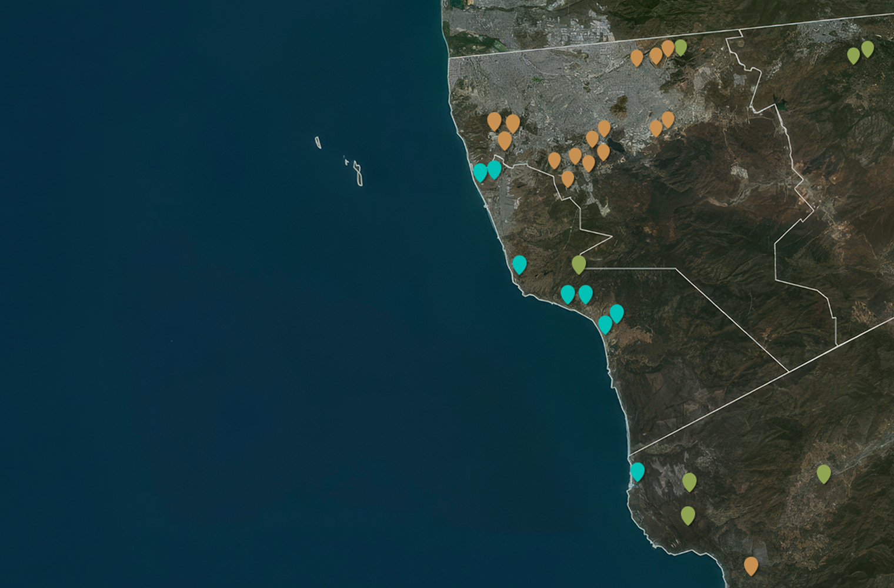The height and width of the screenshot is (588, 894).
Task: Open the upper of the two stacked southern green pins
Action: pos(689,482)
